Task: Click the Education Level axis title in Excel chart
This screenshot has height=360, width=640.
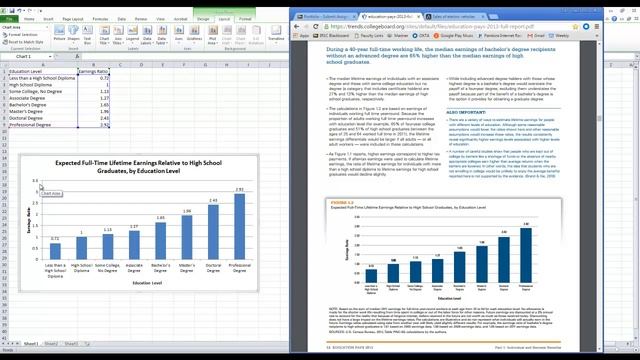Action: (147, 283)
